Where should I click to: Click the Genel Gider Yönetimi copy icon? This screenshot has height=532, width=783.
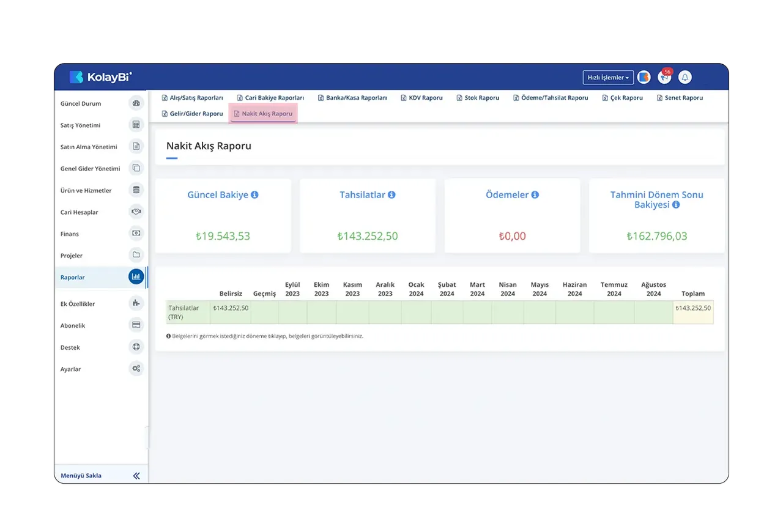pos(136,168)
